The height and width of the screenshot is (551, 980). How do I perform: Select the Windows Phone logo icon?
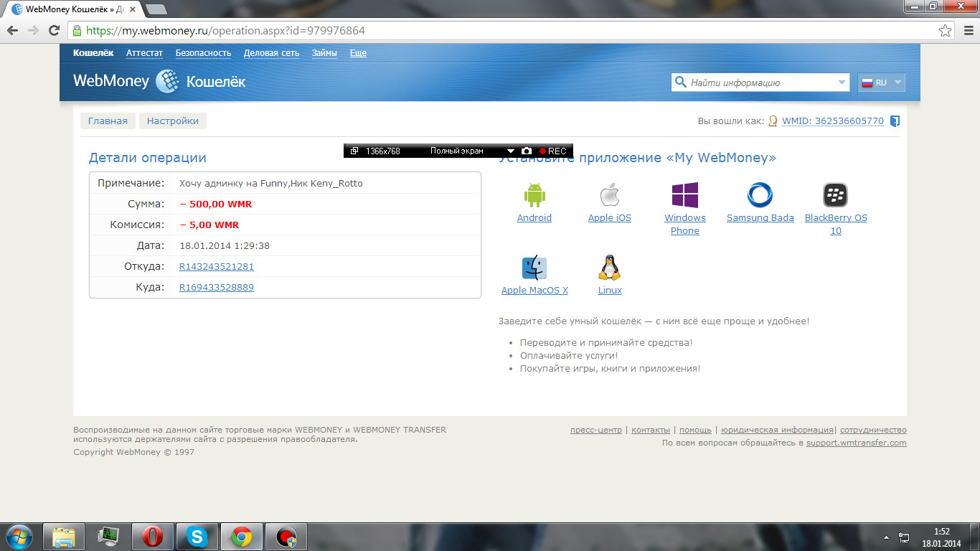tap(684, 194)
